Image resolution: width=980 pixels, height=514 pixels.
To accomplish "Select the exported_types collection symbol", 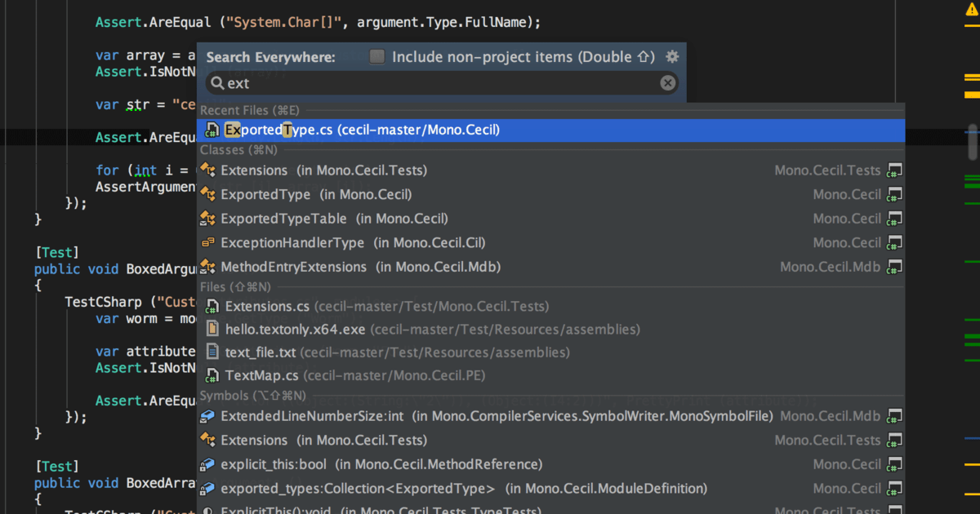I will point(357,489).
